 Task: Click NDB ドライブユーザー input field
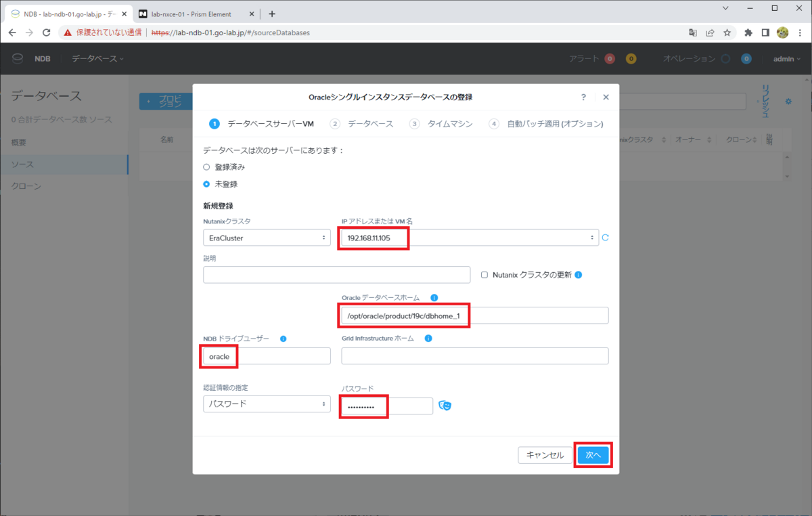[267, 356]
